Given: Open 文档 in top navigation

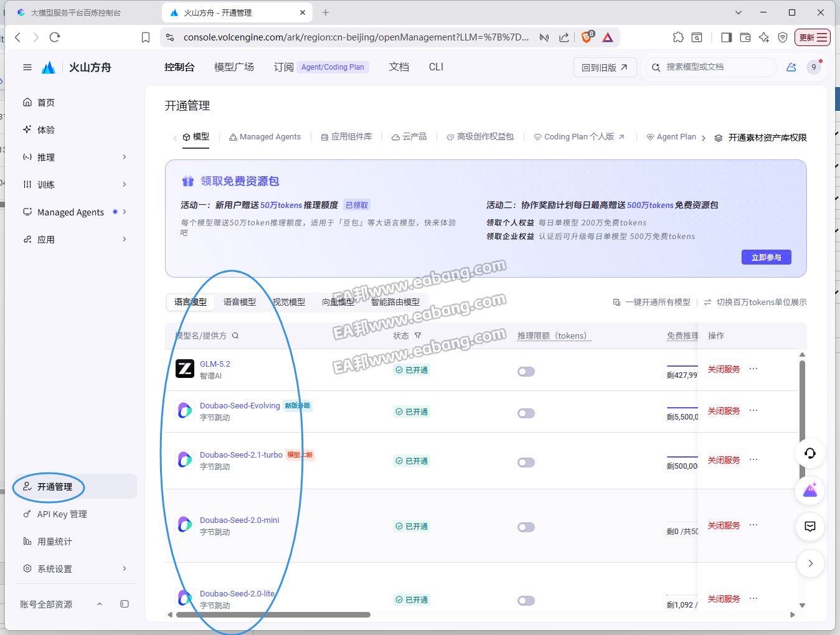Looking at the screenshot, I should click(399, 67).
